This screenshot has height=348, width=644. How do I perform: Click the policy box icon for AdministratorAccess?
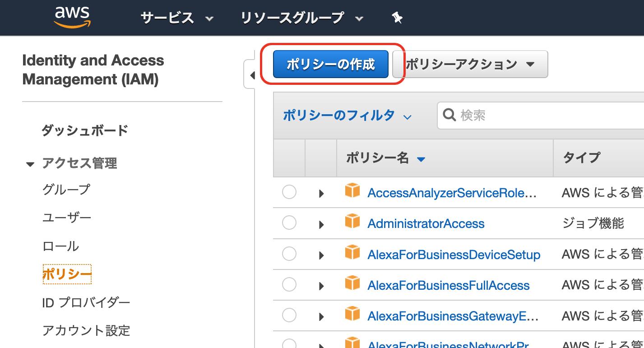[x=352, y=222]
